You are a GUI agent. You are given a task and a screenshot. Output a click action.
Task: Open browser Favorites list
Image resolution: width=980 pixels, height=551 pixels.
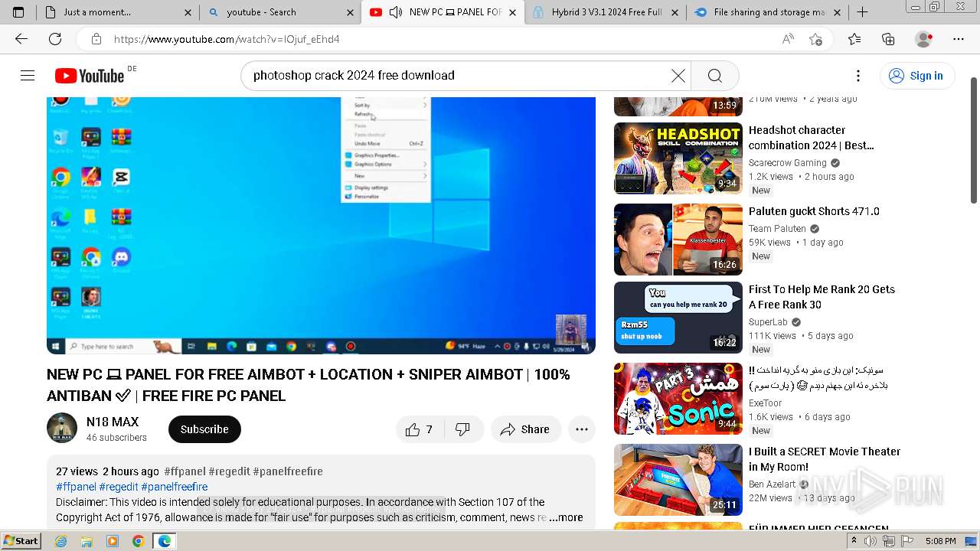pos(854,39)
